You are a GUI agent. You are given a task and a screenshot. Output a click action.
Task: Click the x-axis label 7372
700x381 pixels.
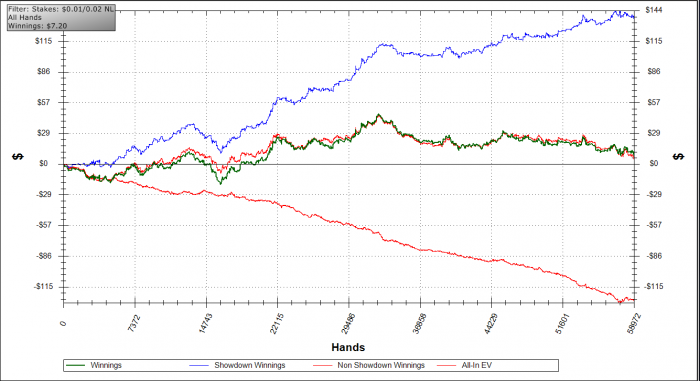pyautogui.click(x=133, y=324)
